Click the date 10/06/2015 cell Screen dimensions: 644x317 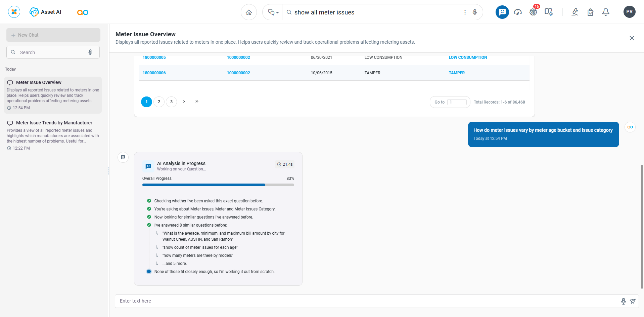(x=321, y=73)
